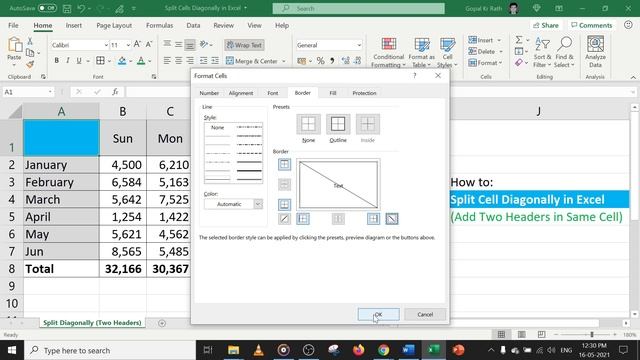Click the Insert Function fx icon

click(115, 92)
